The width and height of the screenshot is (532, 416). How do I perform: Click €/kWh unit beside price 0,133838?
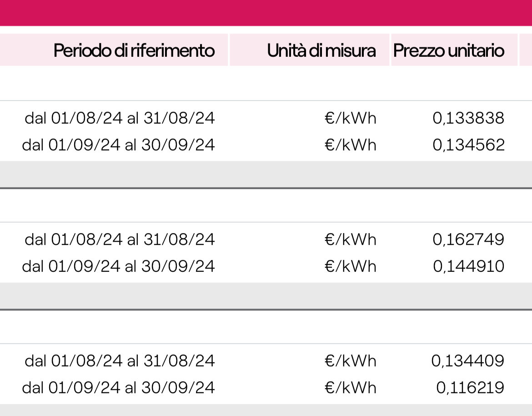(x=350, y=118)
